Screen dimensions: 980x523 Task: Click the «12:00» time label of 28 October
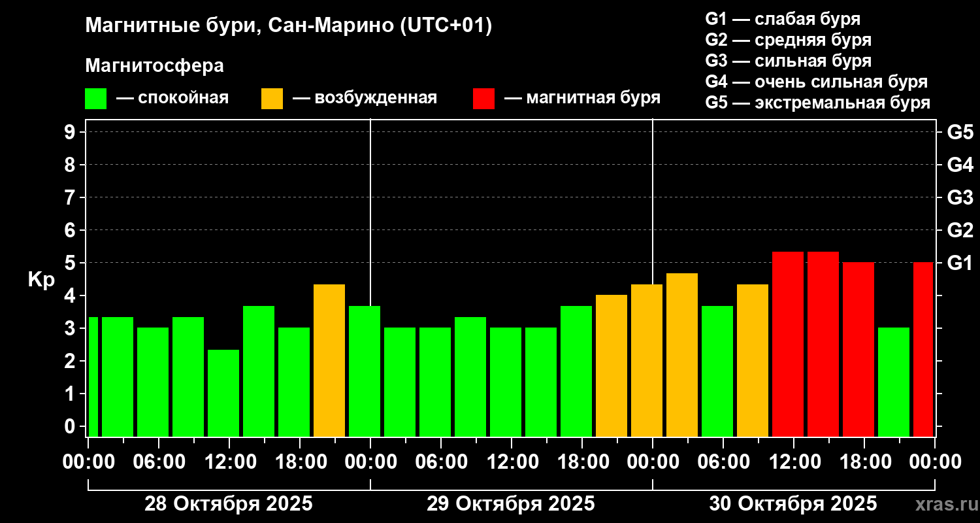click(229, 462)
